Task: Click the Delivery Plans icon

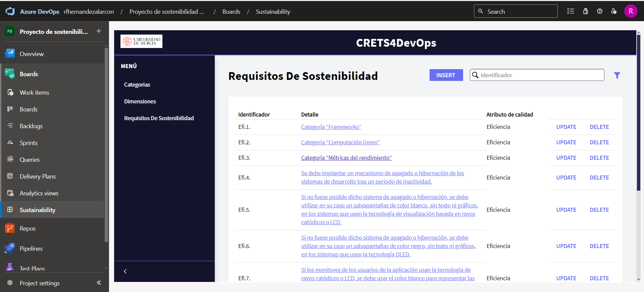Action: [x=10, y=176]
